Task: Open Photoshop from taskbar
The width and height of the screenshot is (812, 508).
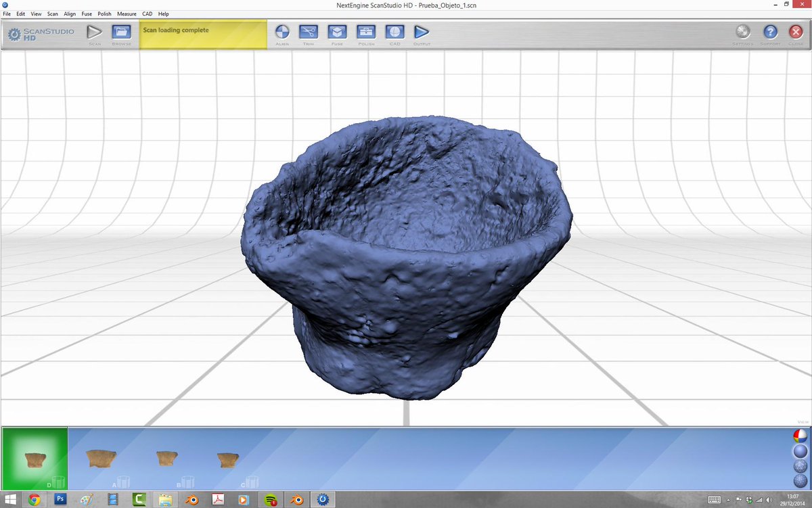Action: pos(60,500)
